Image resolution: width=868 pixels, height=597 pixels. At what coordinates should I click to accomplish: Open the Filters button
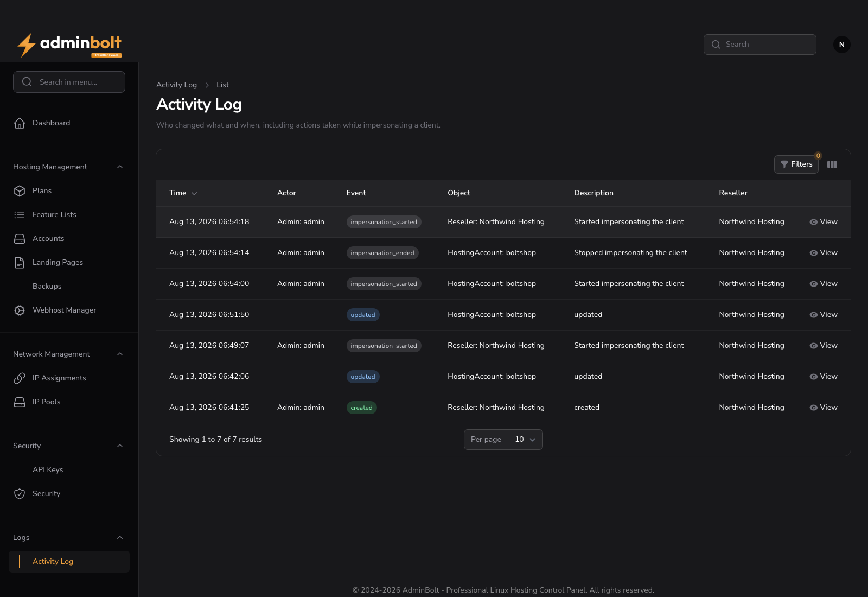pyautogui.click(x=796, y=164)
